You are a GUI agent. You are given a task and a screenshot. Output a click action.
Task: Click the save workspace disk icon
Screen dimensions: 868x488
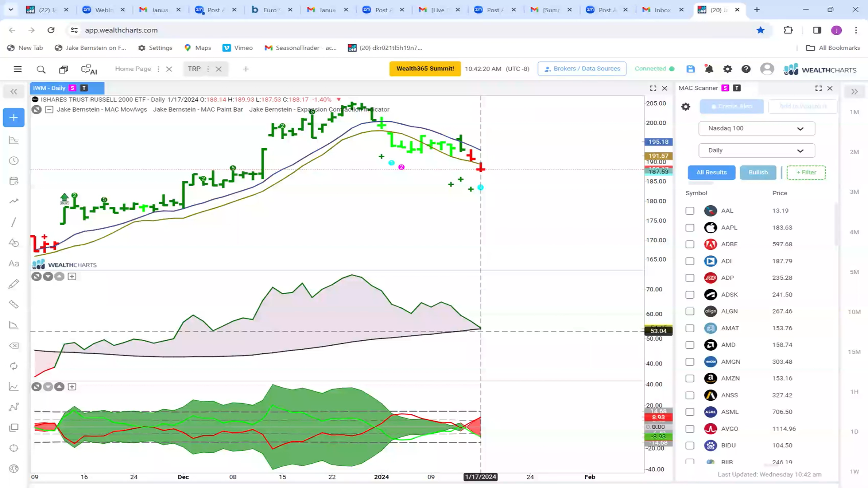click(690, 69)
